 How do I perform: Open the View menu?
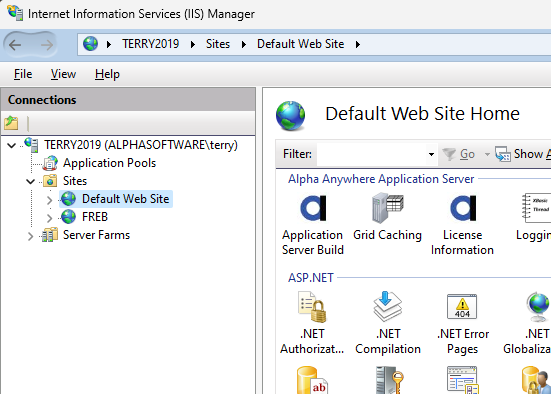(63, 74)
